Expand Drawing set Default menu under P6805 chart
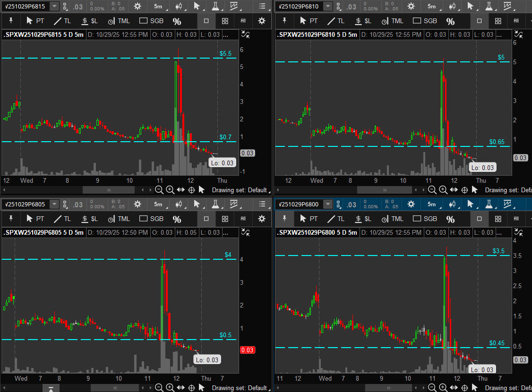Image resolution: width=532 pixels, height=392 pixels. [x=240, y=388]
